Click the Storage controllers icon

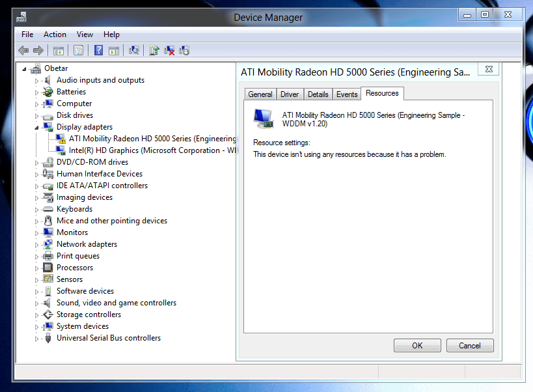[x=48, y=315]
